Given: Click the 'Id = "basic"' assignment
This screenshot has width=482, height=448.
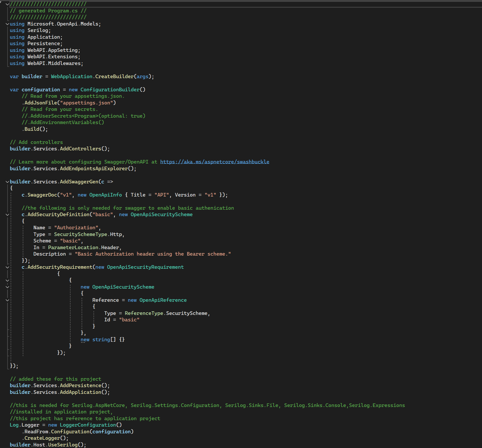Looking at the screenshot, I should [122, 320].
